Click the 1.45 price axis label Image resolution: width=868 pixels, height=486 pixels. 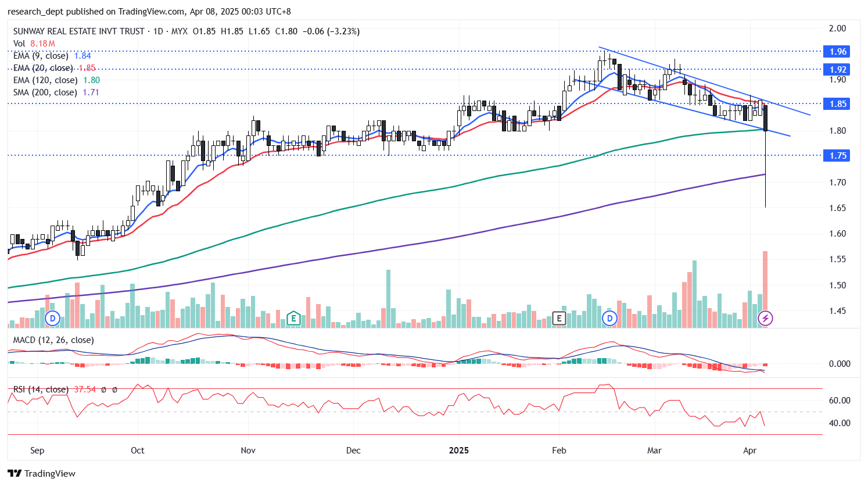tap(837, 311)
